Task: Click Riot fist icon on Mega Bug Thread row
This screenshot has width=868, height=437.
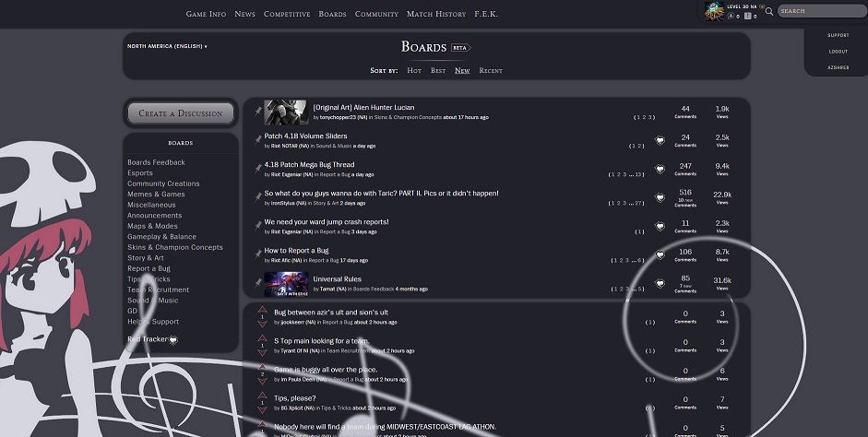Action: [x=660, y=170]
